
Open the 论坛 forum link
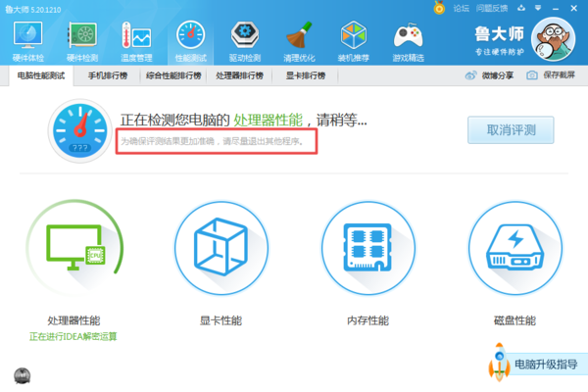click(461, 7)
